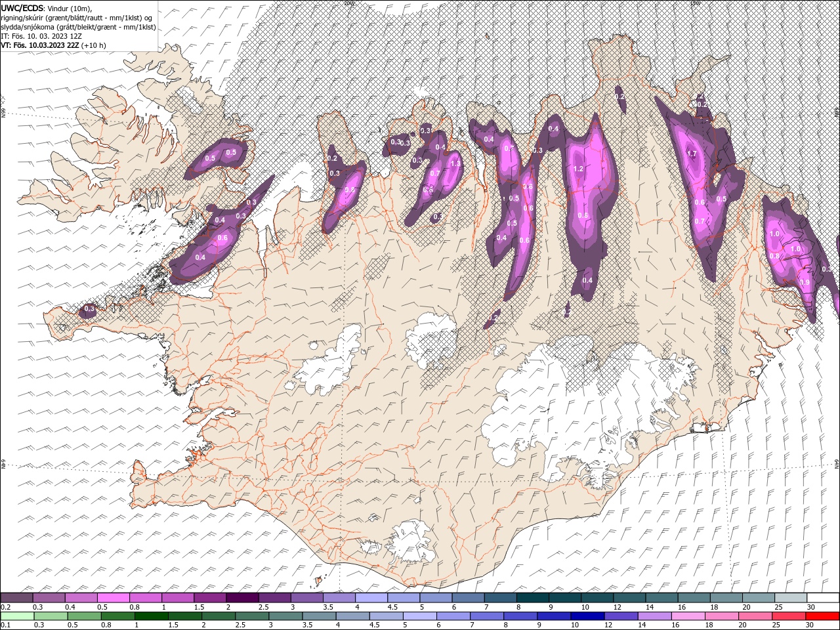Click the '0.9' snowfall value on the map
840x630 pixels.
point(805,282)
